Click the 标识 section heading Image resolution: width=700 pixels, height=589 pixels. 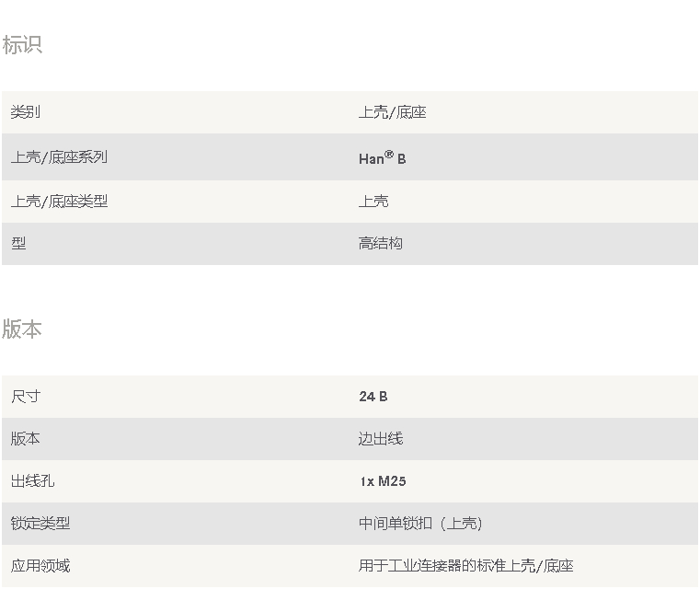[22, 45]
